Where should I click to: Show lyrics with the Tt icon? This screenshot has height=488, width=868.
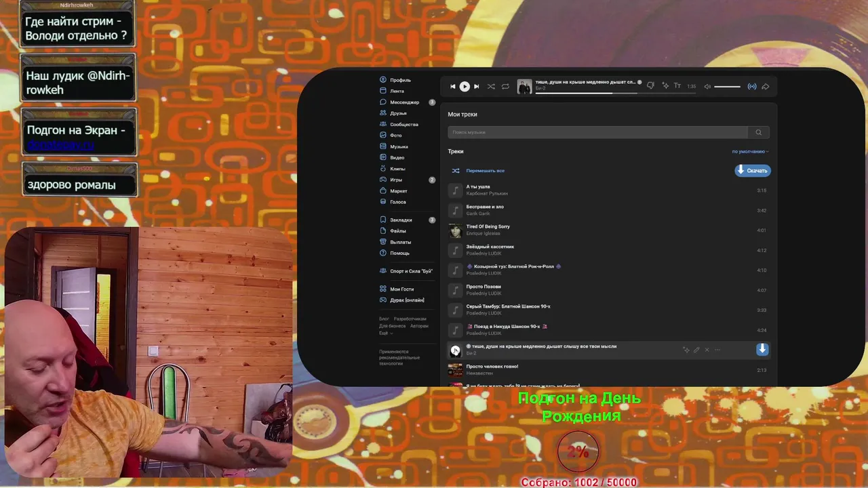(677, 86)
